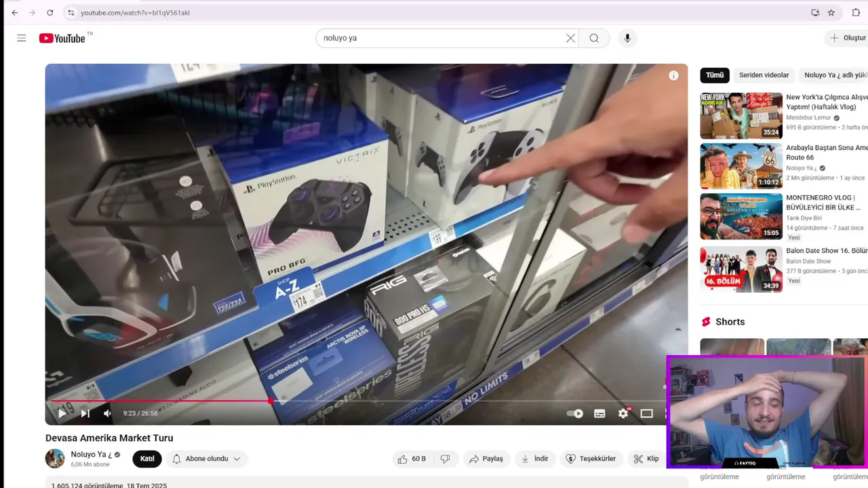Click inside the 'noluyo ya' search field
The width and height of the screenshot is (868, 488).
coord(441,38)
